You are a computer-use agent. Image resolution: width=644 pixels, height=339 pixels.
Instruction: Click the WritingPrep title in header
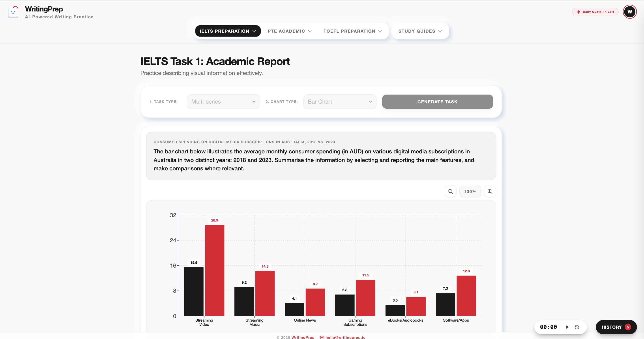44,9
